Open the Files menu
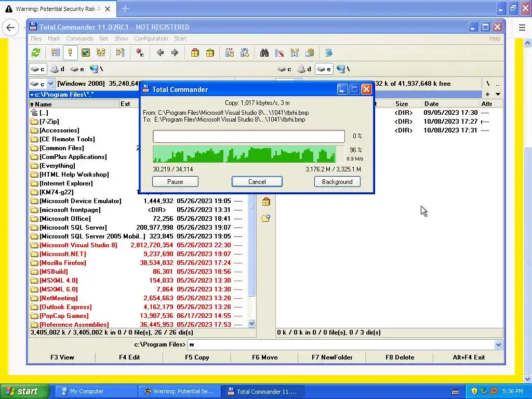Viewport: 532px width, 399px height. [x=36, y=38]
